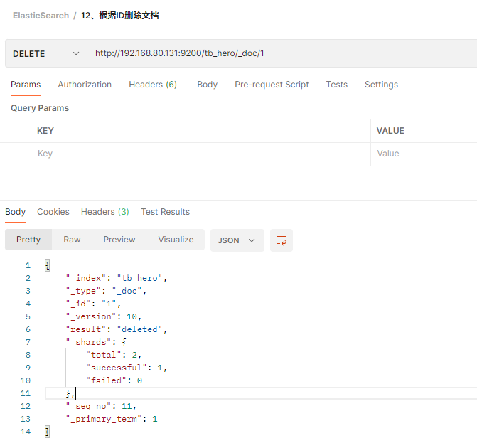Open the Test Results tab

pyautogui.click(x=165, y=212)
